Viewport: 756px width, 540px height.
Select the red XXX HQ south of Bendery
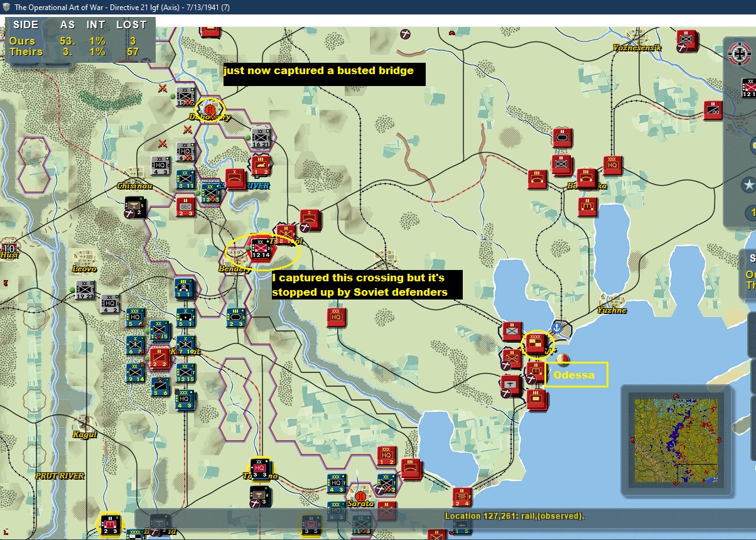[336, 317]
